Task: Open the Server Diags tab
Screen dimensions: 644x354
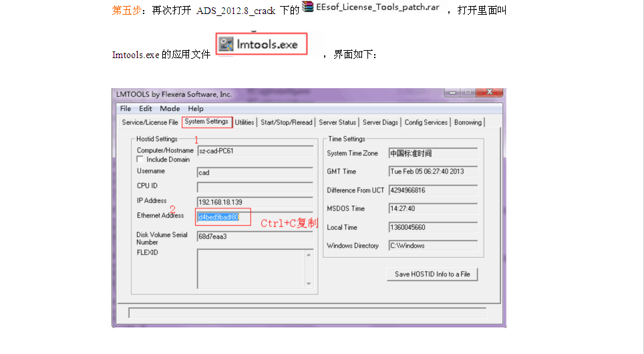Action: pos(380,122)
